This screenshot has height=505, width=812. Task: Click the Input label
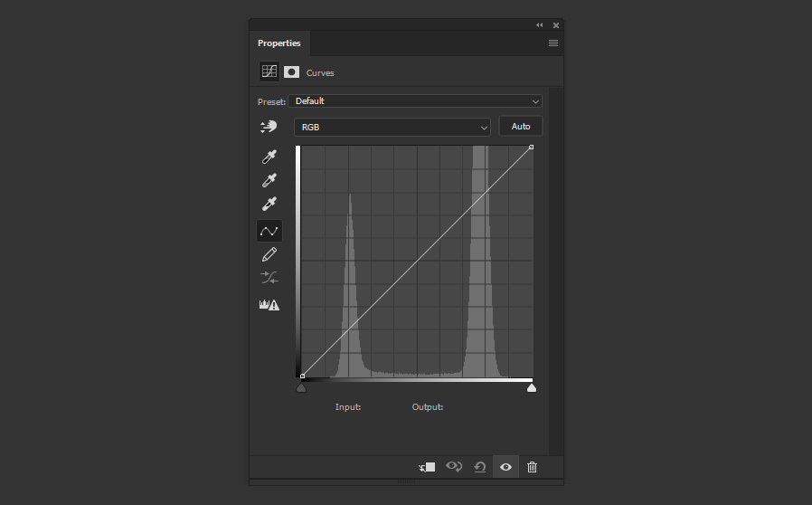348,407
